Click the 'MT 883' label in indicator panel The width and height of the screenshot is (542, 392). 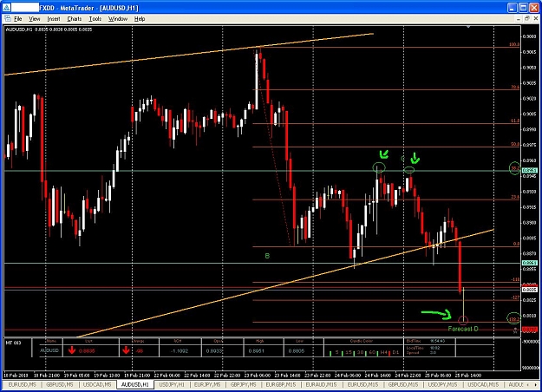(x=14, y=343)
